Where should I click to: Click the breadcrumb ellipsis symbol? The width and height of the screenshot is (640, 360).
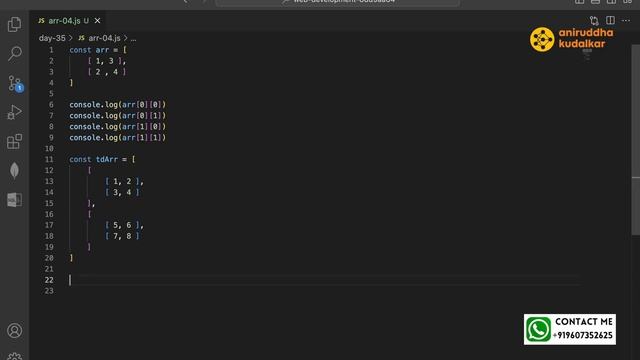coord(133,38)
